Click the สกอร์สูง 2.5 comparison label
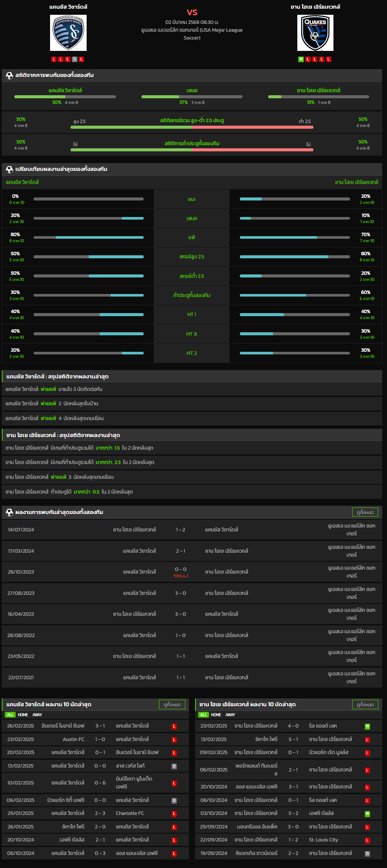 pos(192,257)
